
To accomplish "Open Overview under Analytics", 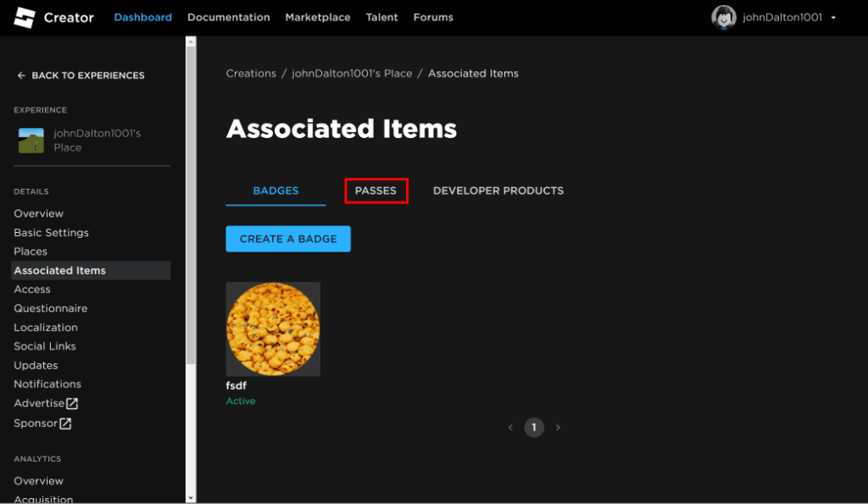I will pyautogui.click(x=39, y=481).
